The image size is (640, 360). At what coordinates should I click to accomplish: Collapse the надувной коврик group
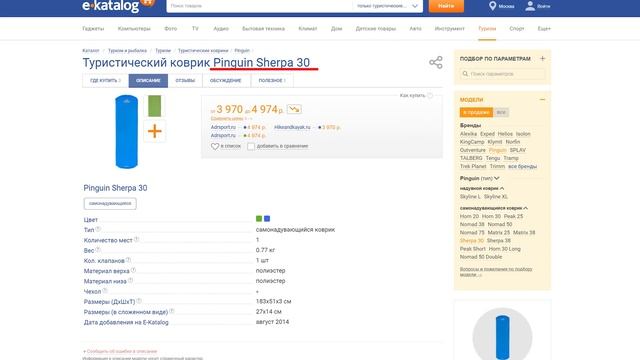coord(502,188)
